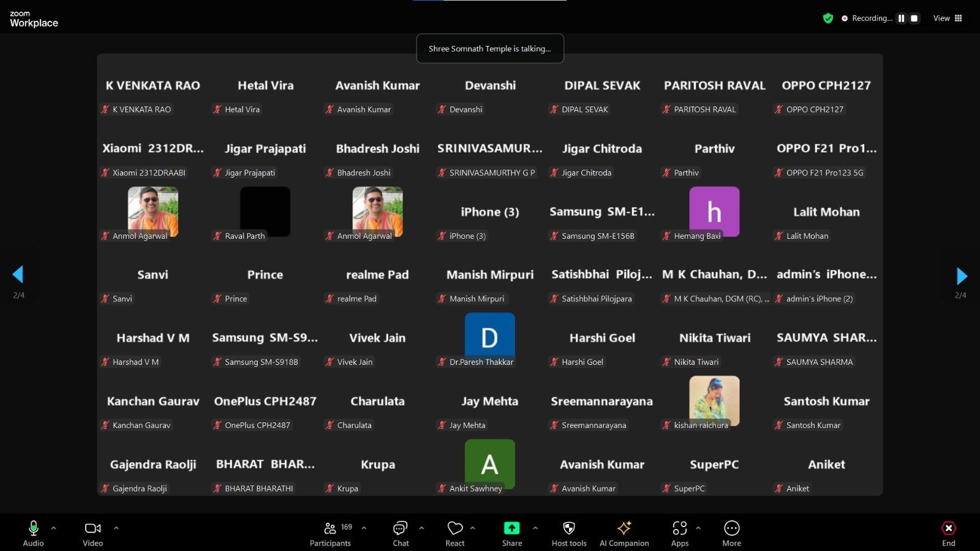Select Hemang Baxi's participant tile
Viewport: 980px width, 551px height.
(714, 212)
